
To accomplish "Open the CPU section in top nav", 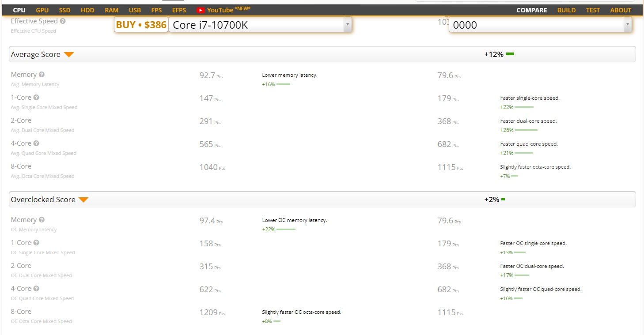I will [19, 10].
